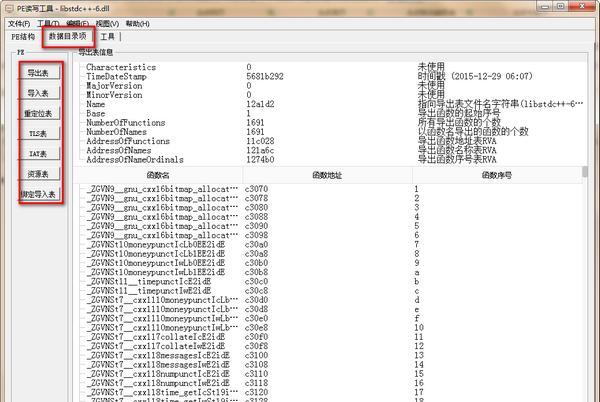Screen dimensions: 600x402
Task: Select the 数据目录项 tab
Action: coord(68,36)
